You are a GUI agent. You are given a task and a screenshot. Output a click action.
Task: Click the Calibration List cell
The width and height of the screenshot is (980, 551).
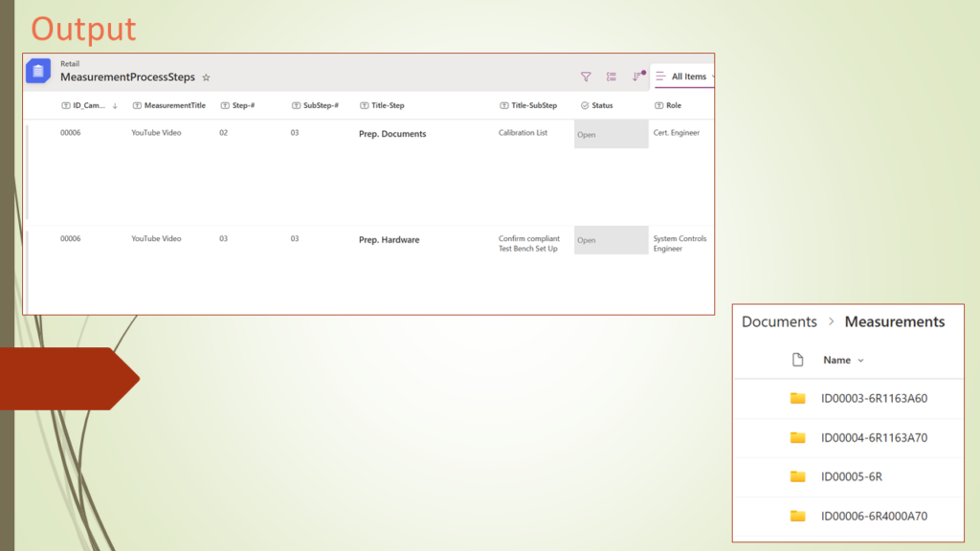pyautogui.click(x=523, y=132)
